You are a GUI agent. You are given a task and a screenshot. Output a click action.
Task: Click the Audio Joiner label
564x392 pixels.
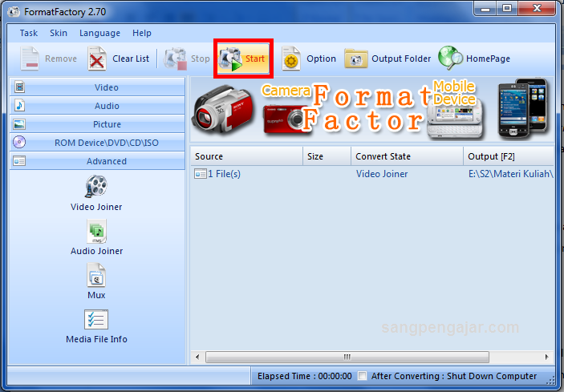pos(96,251)
